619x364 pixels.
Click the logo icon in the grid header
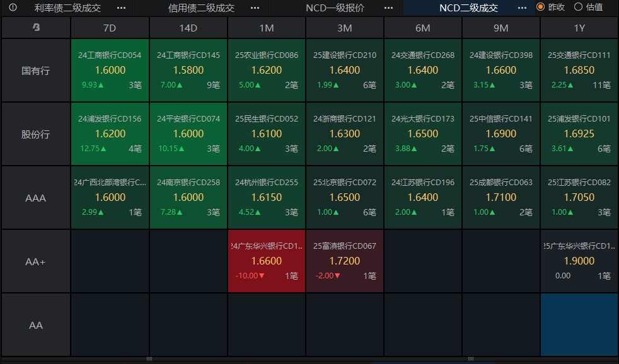(x=36, y=27)
